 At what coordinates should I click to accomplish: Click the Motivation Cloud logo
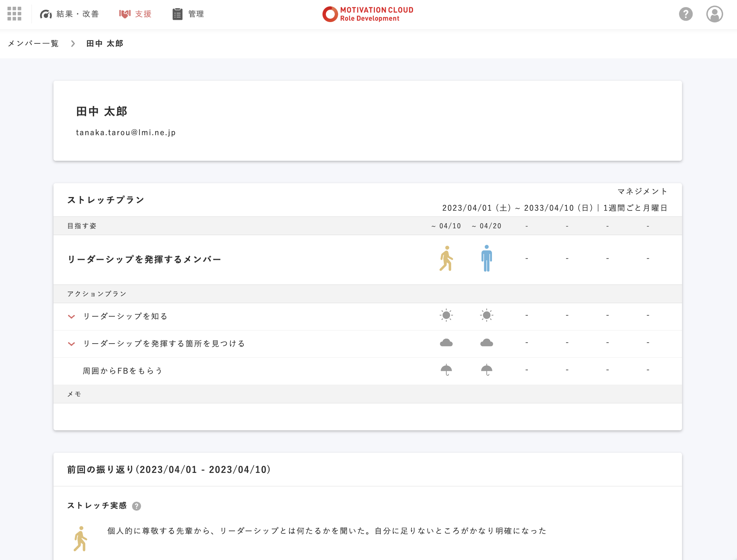(368, 14)
